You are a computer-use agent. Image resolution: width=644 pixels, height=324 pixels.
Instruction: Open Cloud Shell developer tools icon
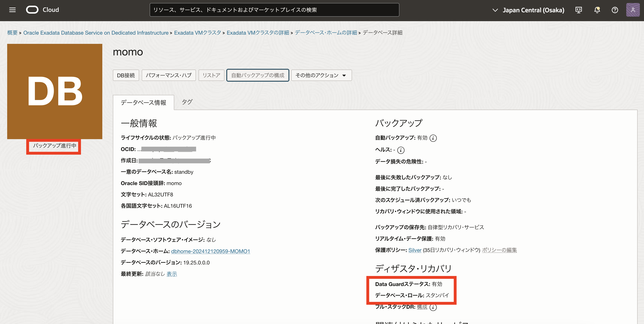(579, 10)
